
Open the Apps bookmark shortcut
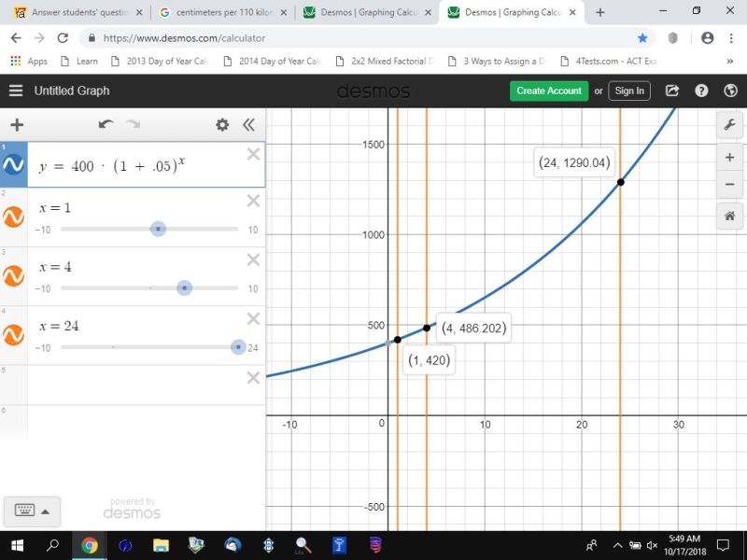(x=29, y=61)
